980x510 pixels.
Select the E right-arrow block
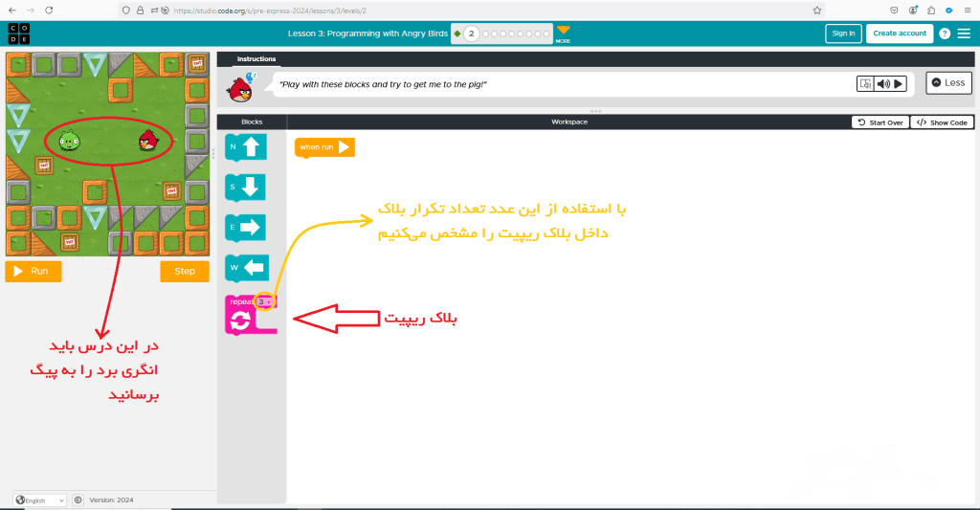point(246,228)
